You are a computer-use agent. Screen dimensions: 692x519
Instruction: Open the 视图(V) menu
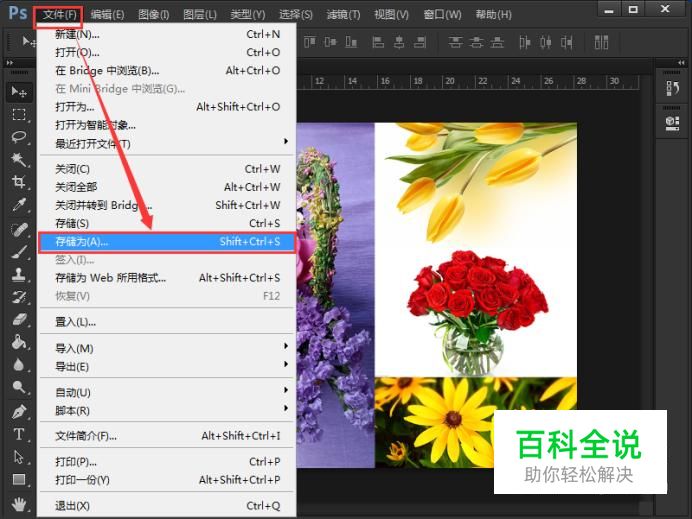[391, 15]
